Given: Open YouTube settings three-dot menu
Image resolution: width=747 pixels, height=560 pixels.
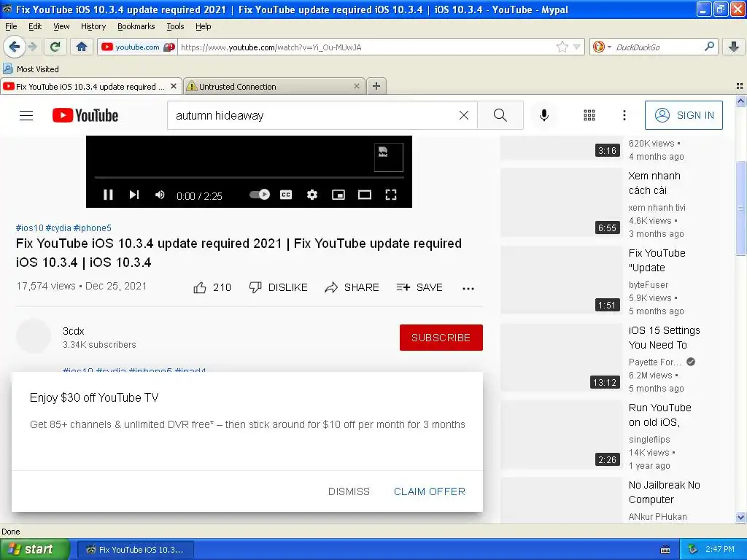Looking at the screenshot, I should pos(624,115).
